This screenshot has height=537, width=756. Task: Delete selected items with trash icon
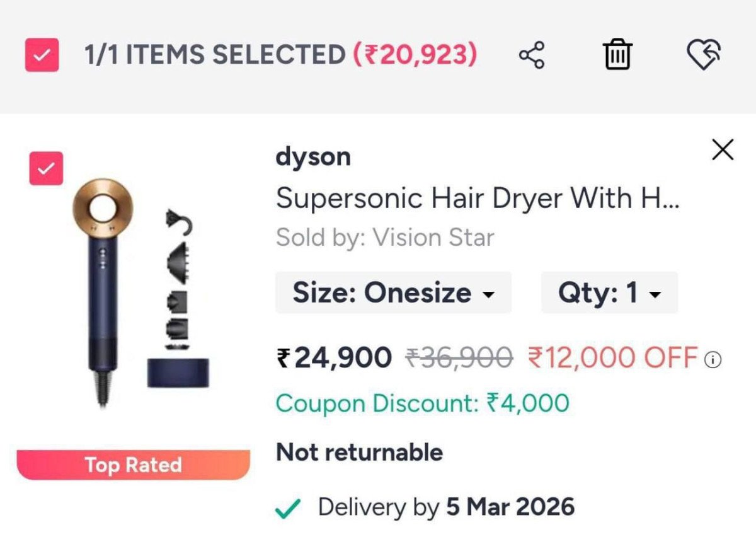click(618, 55)
